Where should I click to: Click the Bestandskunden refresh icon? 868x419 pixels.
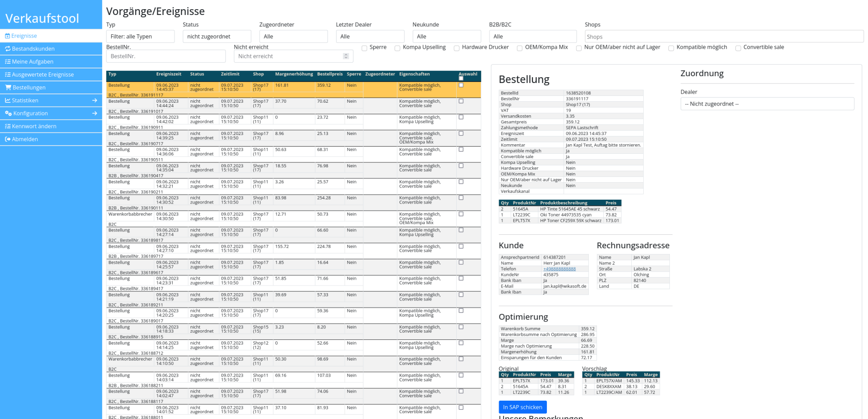point(8,49)
